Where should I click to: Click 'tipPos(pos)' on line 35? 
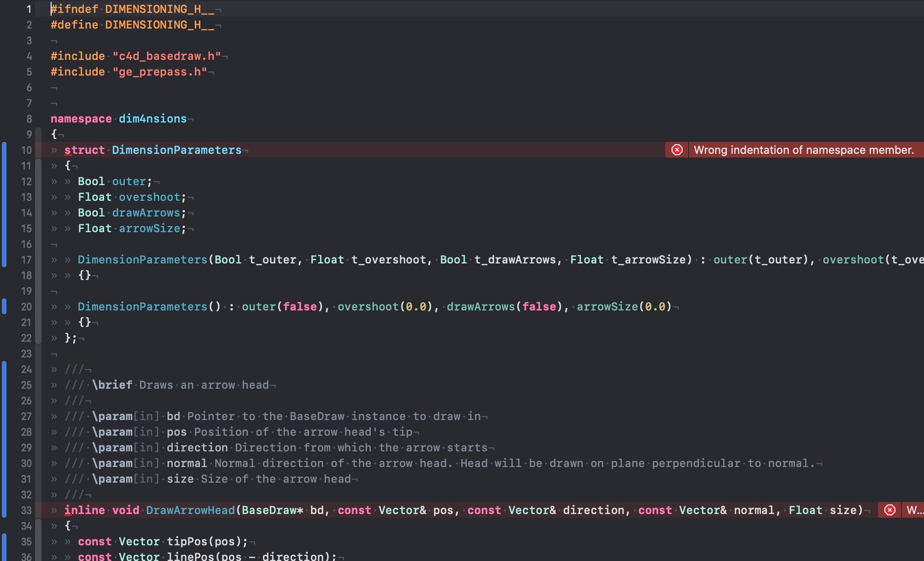tap(204, 542)
